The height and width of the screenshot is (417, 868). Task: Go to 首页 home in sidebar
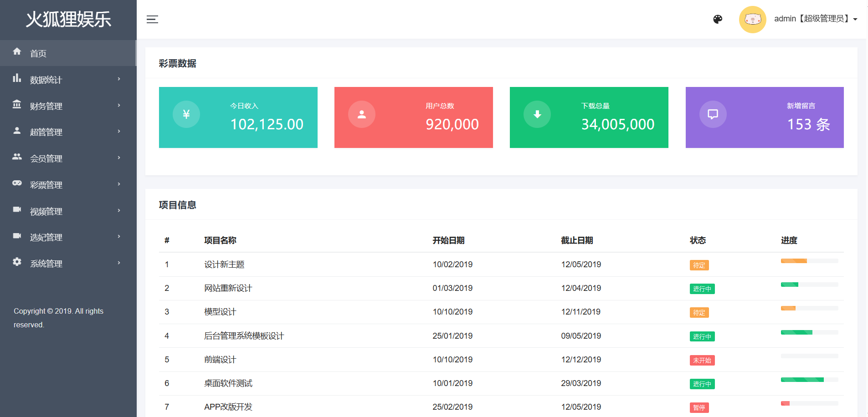click(38, 53)
